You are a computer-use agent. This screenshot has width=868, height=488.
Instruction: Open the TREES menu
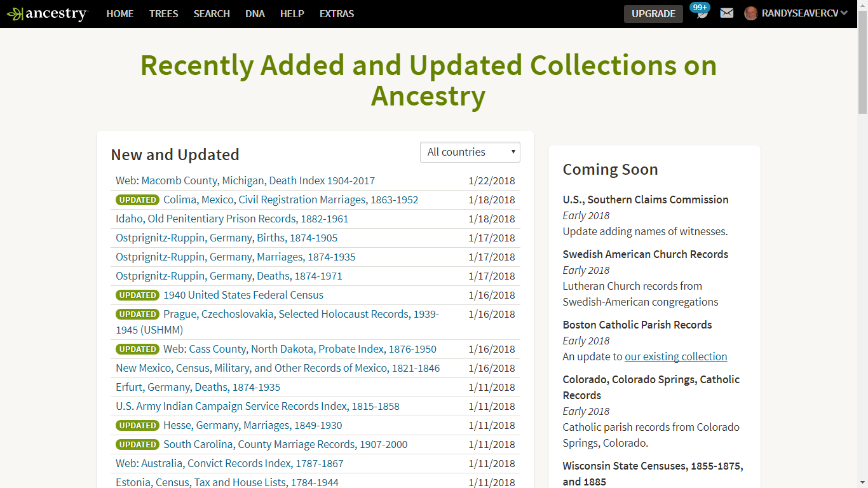coord(164,13)
